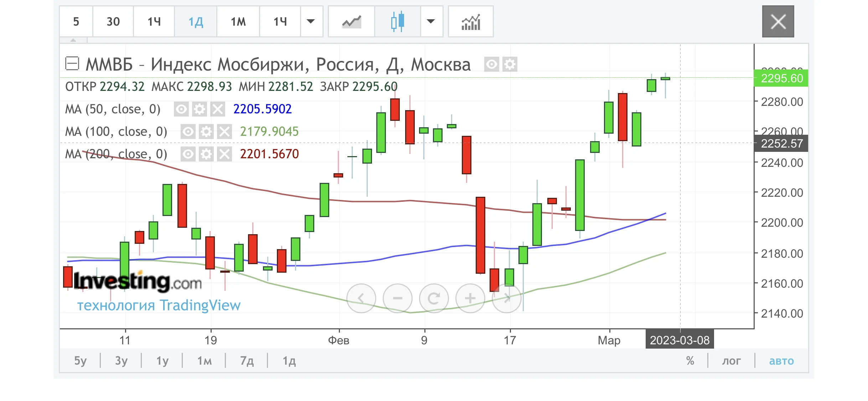Screen dimensions: 868x401
Task: Click the 2295.60 price label on axis
Action: point(781,78)
